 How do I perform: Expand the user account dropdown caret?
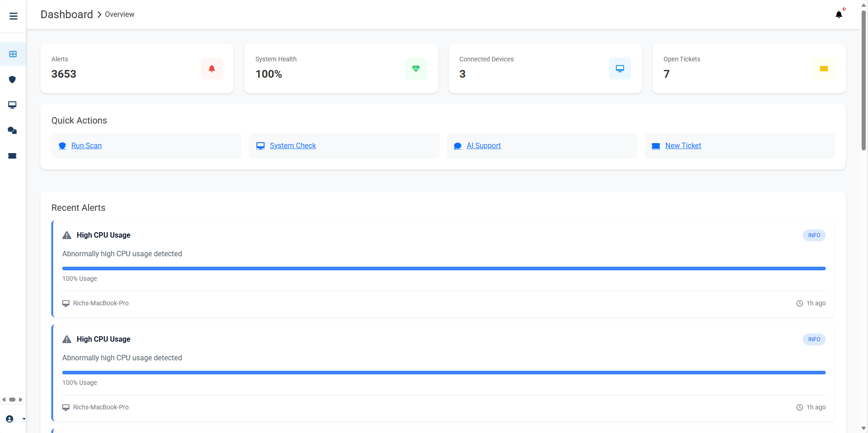point(24,419)
